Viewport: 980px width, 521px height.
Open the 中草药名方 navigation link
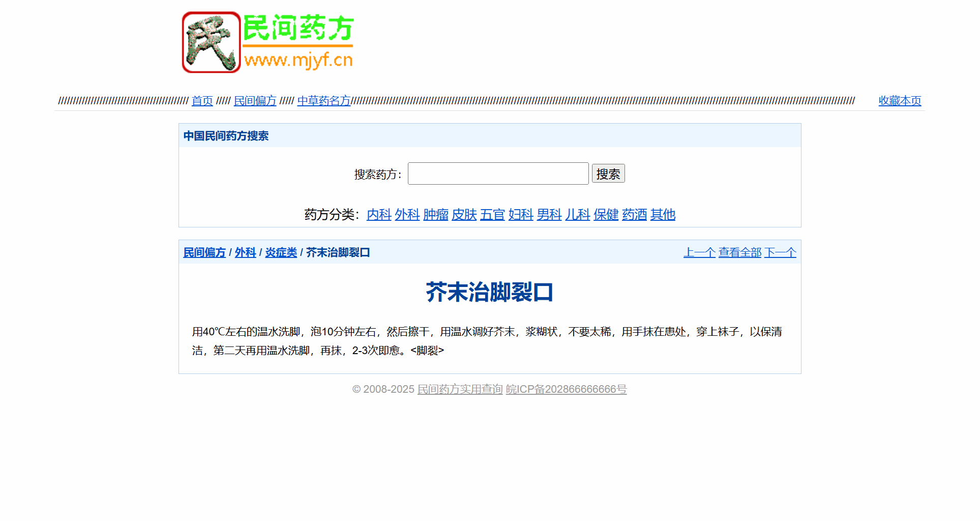point(324,101)
